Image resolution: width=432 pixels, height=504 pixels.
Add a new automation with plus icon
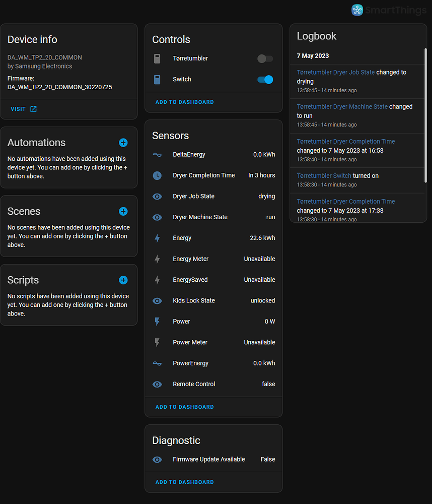tap(123, 143)
